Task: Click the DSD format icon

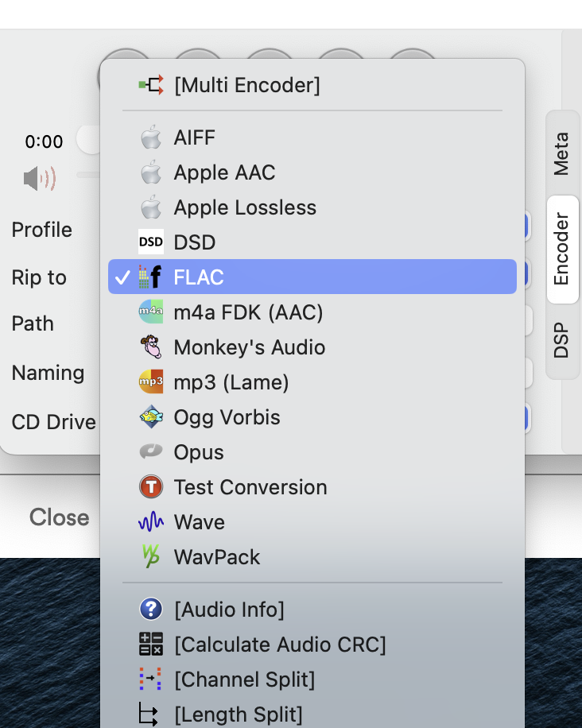Action: [151, 242]
